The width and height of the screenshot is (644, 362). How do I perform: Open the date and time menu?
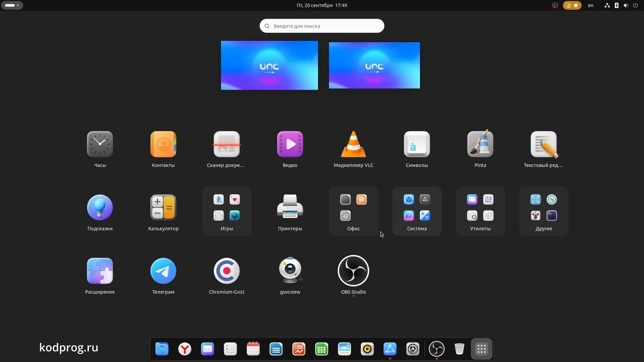tap(322, 5)
